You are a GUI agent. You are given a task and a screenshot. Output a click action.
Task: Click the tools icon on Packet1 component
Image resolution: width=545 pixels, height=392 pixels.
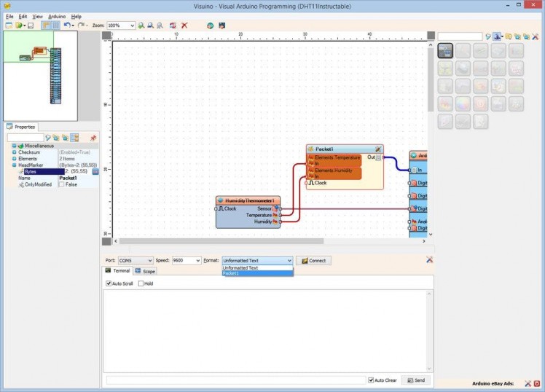(378, 149)
